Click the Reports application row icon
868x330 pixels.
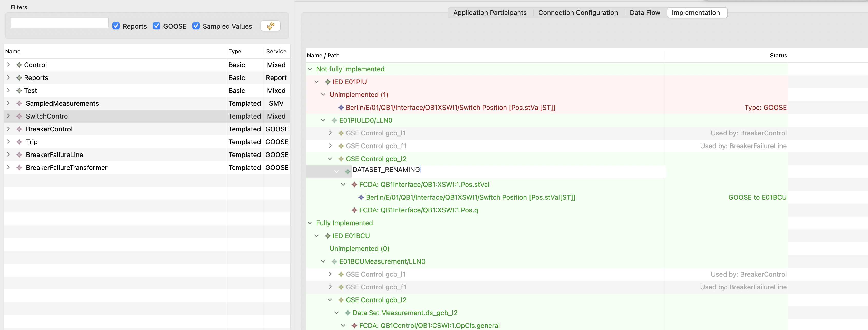pyautogui.click(x=19, y=78)
